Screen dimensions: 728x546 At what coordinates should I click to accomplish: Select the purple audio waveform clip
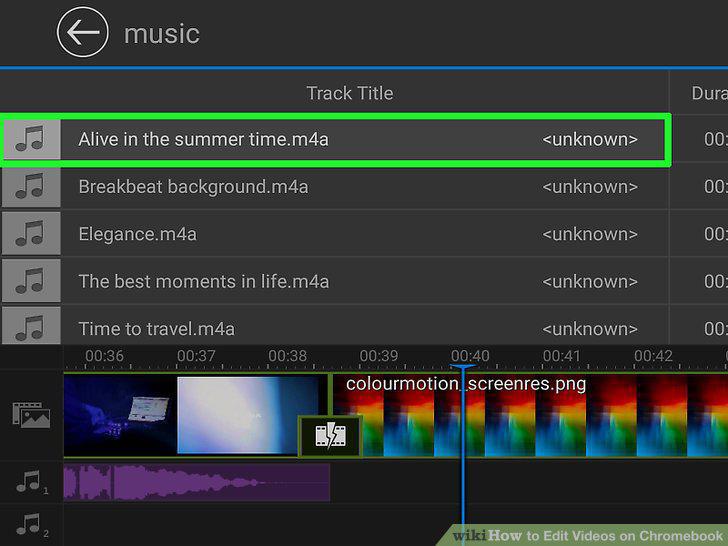(x=197, y=483)
